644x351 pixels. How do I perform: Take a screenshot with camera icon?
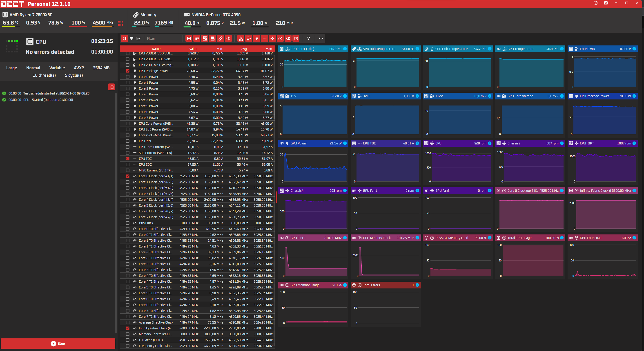pos(606,3)
